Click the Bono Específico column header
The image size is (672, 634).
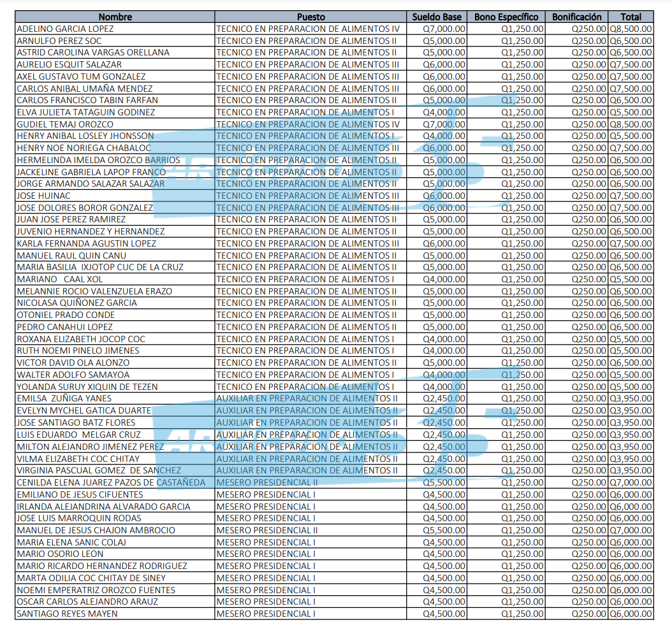pos(506,17)
